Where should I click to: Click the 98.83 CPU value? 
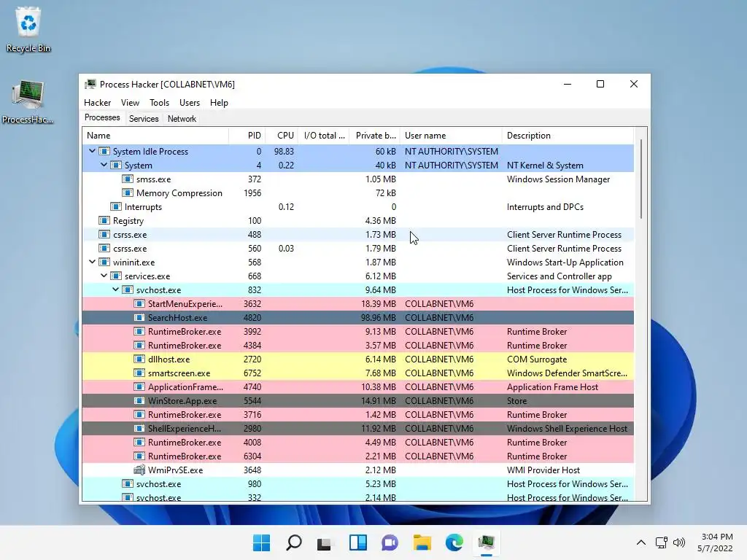[x=284, y=152]
